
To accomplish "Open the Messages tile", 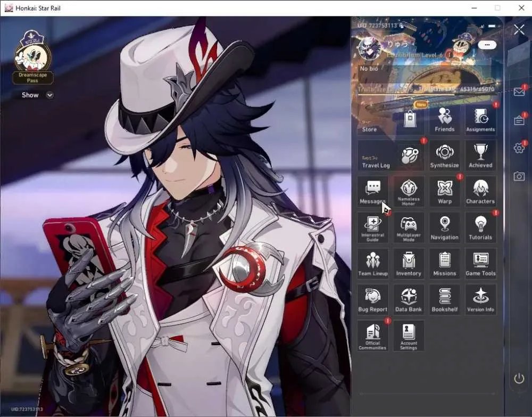I will [x=372, y=192].
